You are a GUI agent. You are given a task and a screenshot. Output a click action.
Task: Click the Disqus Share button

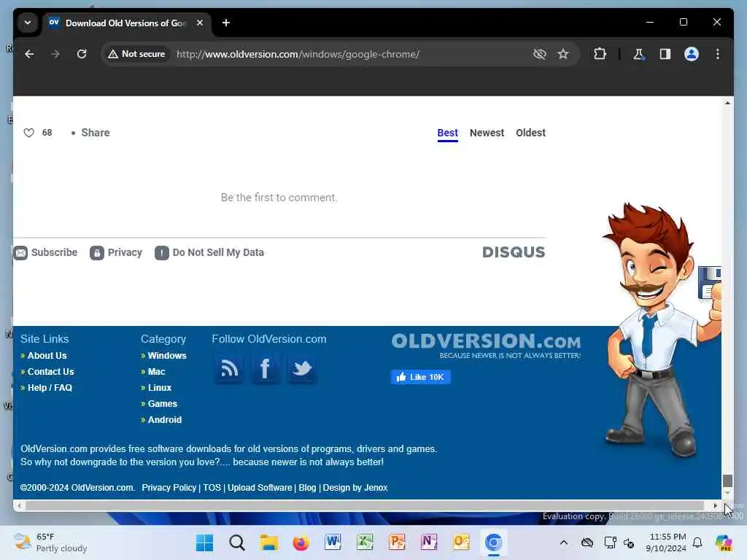[96, 133]
